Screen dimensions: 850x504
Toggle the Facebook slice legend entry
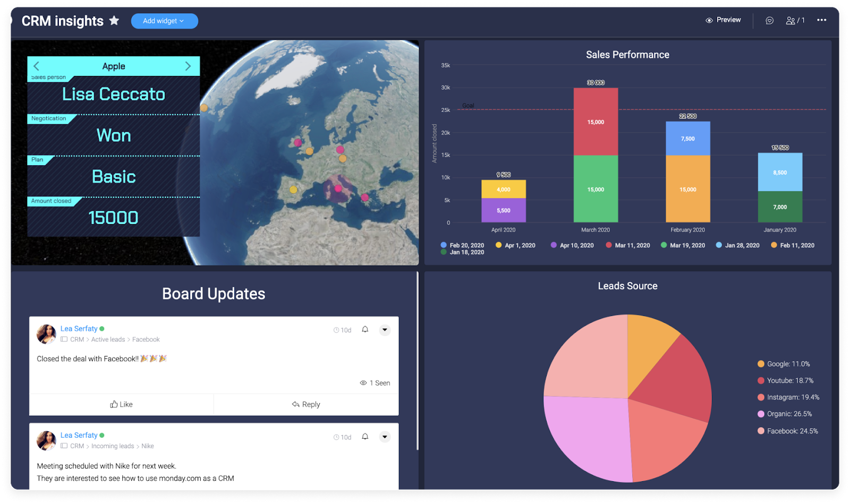(788, 431)
